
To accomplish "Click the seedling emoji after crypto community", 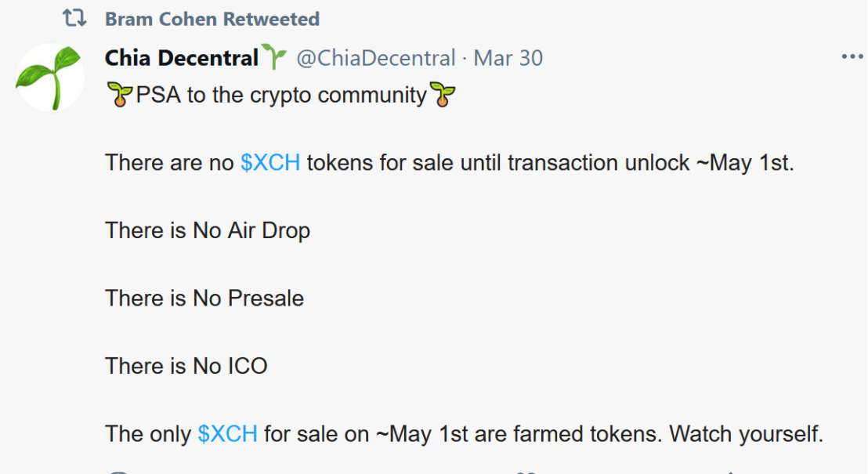I will (443, 96).
